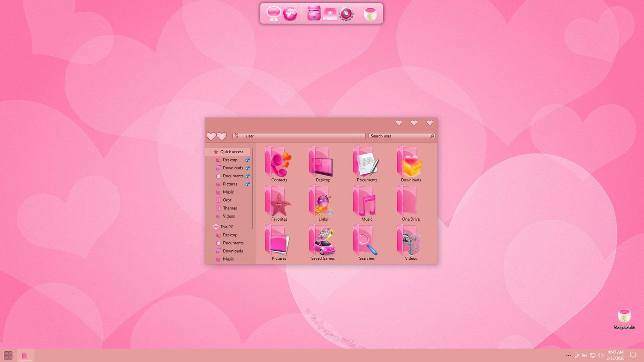The width and height of the screenshot is (644, 362).
Task: Click the heart-shaped back navigation button
Action: point(211,136)
